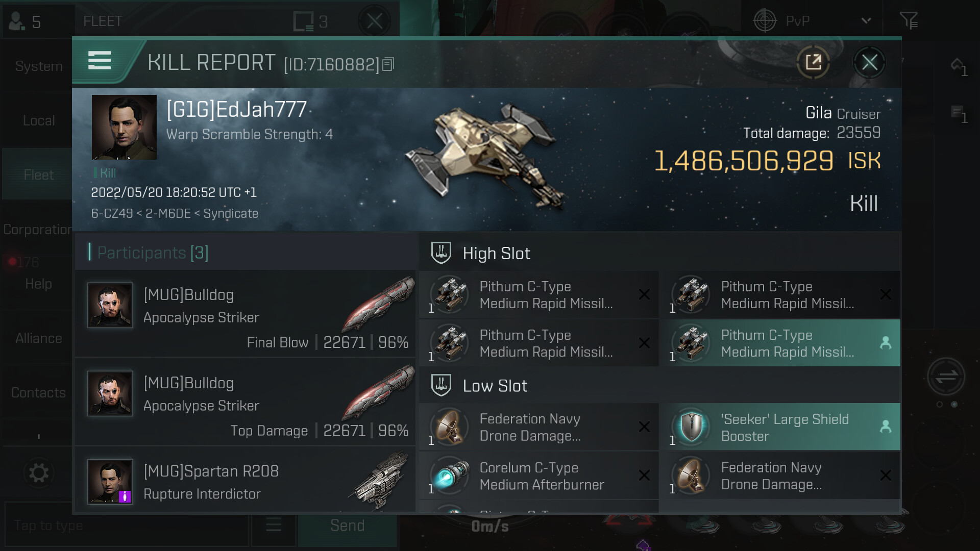Switch to the Alliance chat tab
Viewport: 980px width, 551px height.
click(39, 338)
